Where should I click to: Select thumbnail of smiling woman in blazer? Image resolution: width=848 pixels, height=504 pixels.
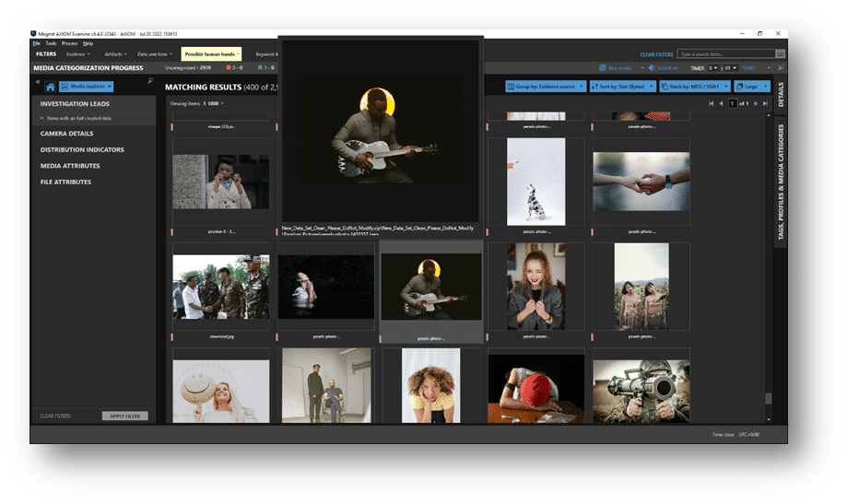[x=536, y=287]
